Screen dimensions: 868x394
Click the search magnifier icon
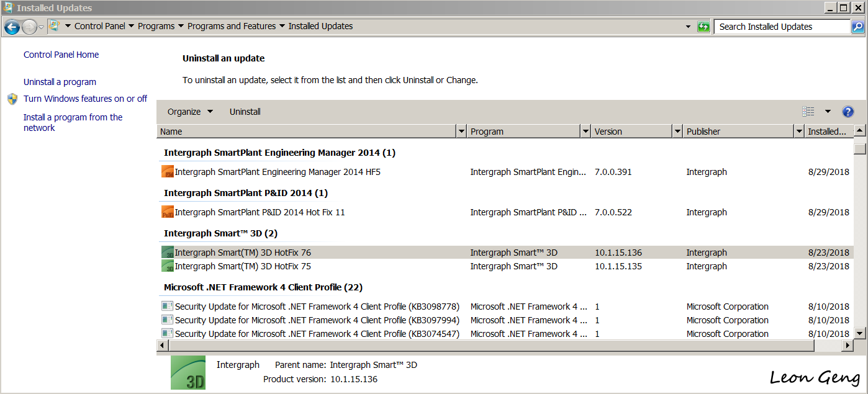[857, 27]
